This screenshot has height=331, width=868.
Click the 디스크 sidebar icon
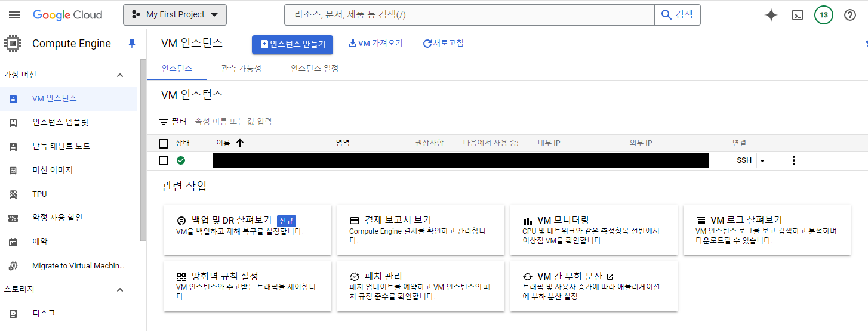pos(13,313)
